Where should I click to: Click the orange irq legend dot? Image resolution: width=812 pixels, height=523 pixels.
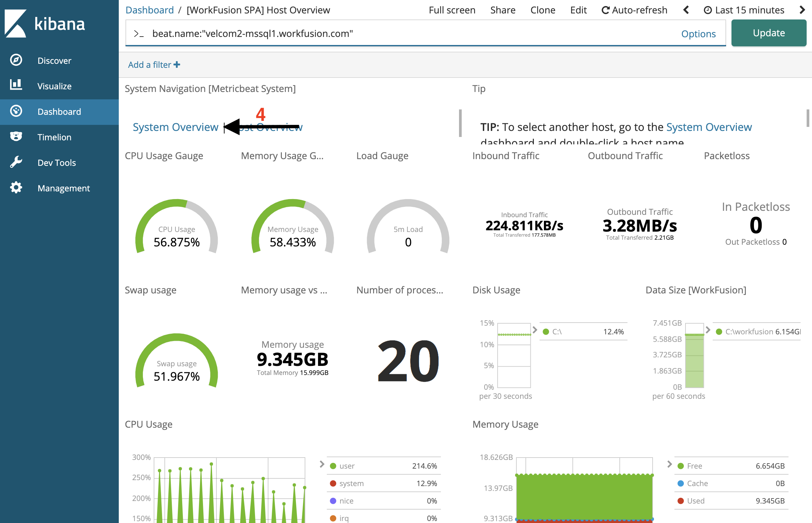333,518
